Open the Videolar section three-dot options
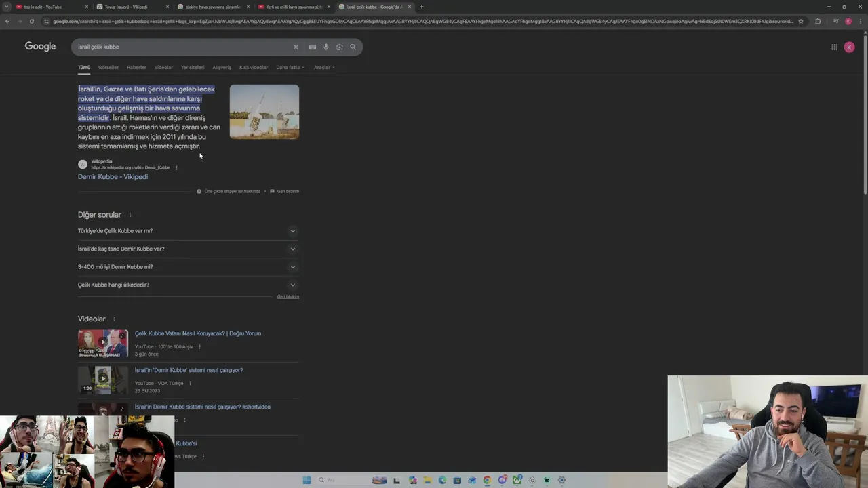This screenshot has height=488, width=868. [114, 319]
